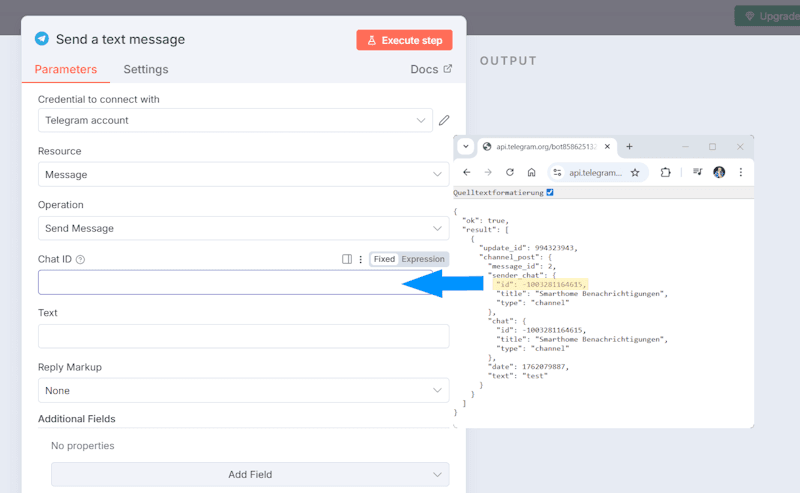Click the browser back arrow
The height and width of the screenshot is (493, 800).
click(466, 172)
